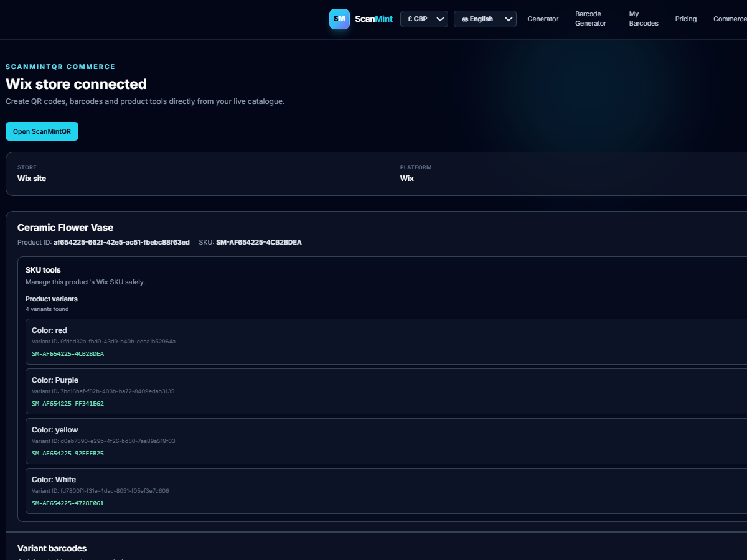Click yellow Variant ID d0eb7590 text
747x560 pixels.
[104, 441]
